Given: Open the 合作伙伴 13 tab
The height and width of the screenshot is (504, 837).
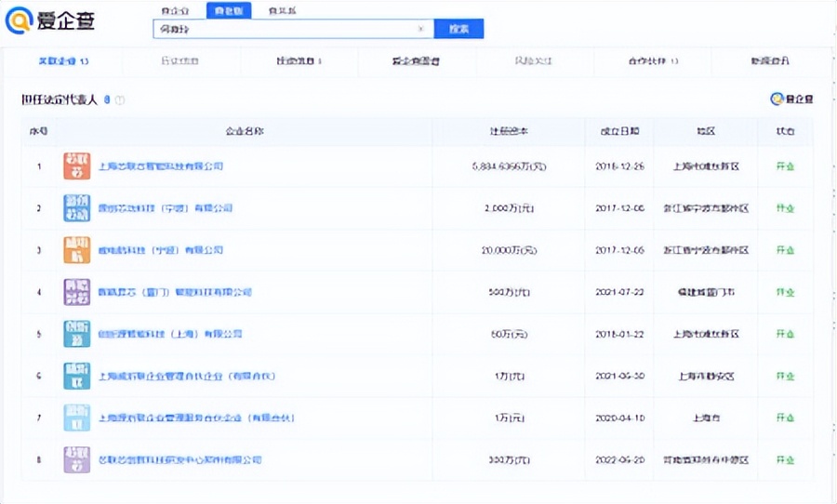Looking at the screenshot, I should click(653, 60).
